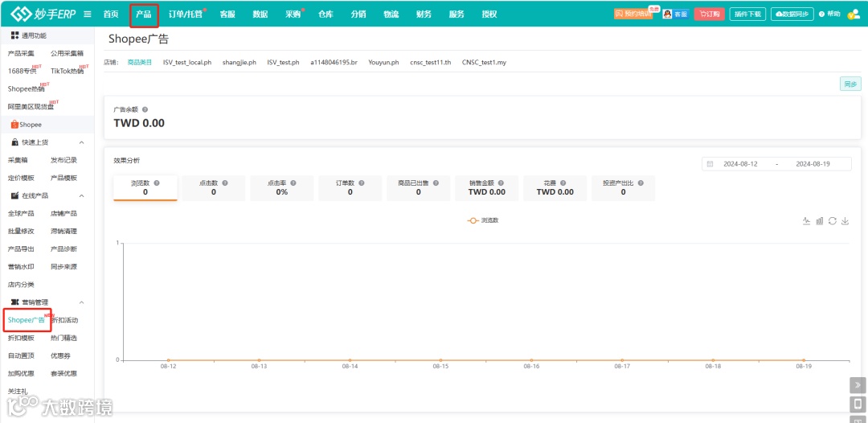Image resolution: width=868 pixels, height=423 pixels.
Task: Click the 同步 sync button
Action: click(850, 84)
